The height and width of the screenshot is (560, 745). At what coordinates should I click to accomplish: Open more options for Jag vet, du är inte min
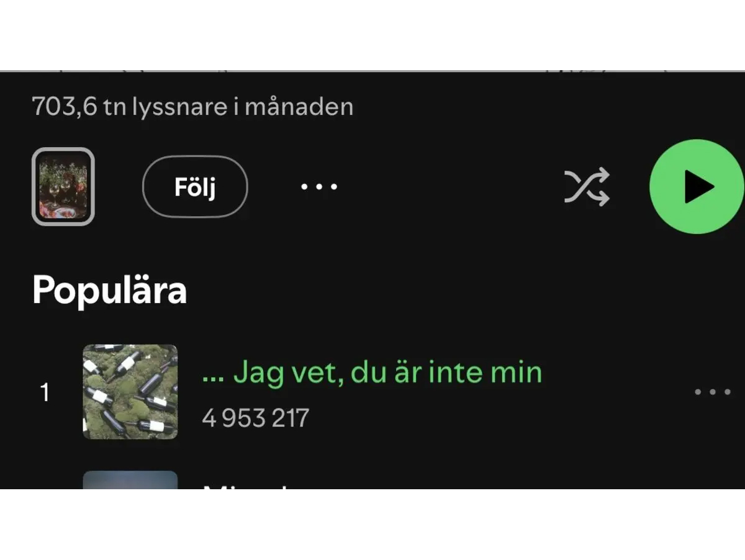tap(712, 392)
